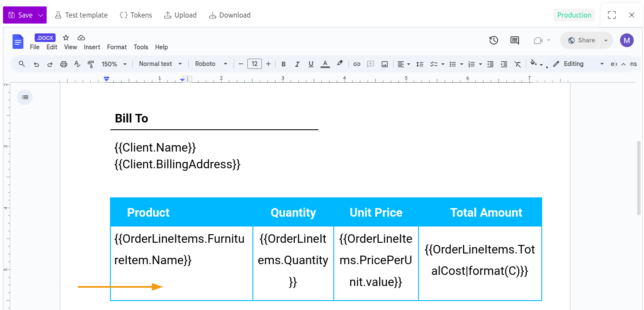
Task: Toggle italic formatting
Action: click(x=297, y=63)
